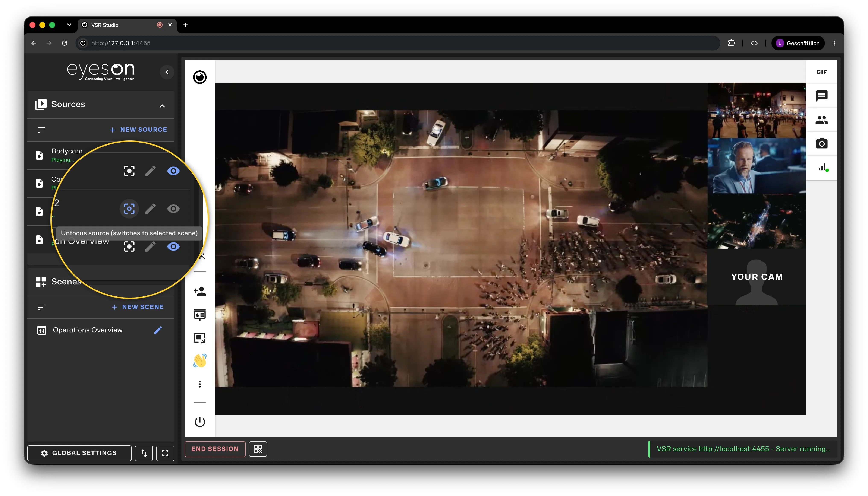Send a waving hand reaction
This screenshot has height=496, width=868.
click(200, 360)
